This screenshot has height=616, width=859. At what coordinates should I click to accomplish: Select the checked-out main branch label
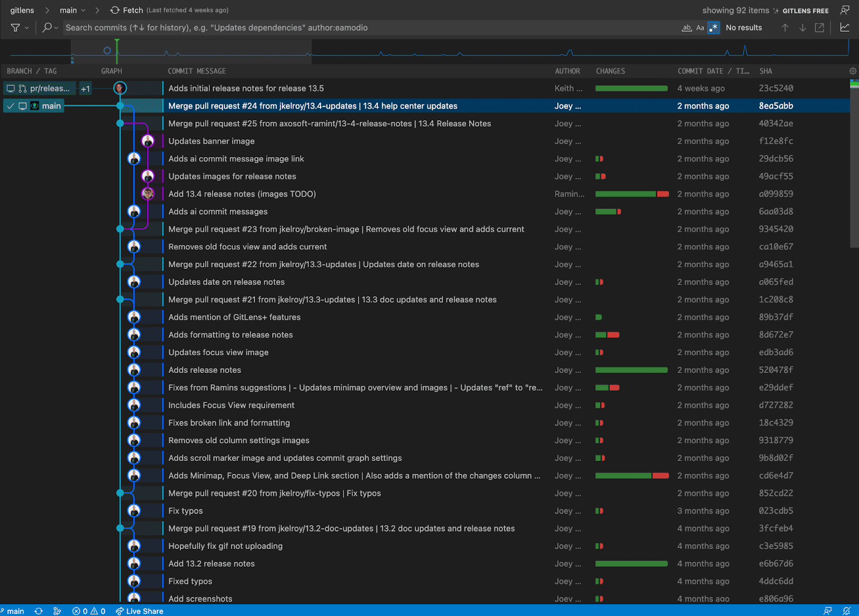tap(34, 106)
